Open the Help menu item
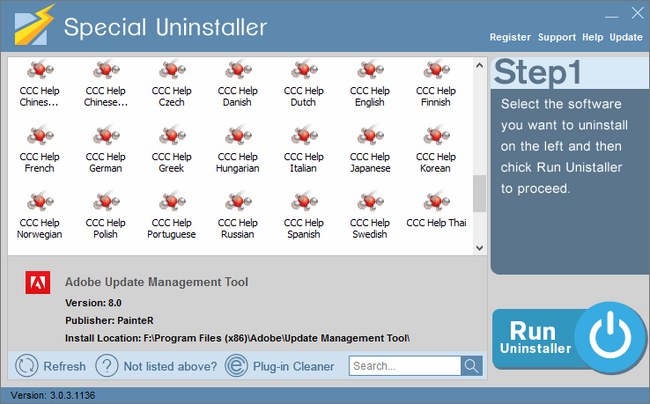650x404 pixels. (592, 37)
